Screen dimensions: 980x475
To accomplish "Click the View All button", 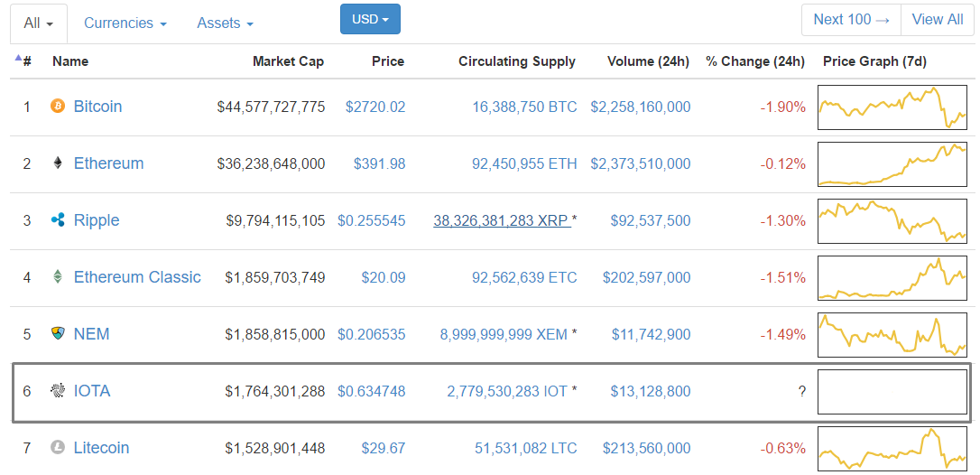I will 938,19.
